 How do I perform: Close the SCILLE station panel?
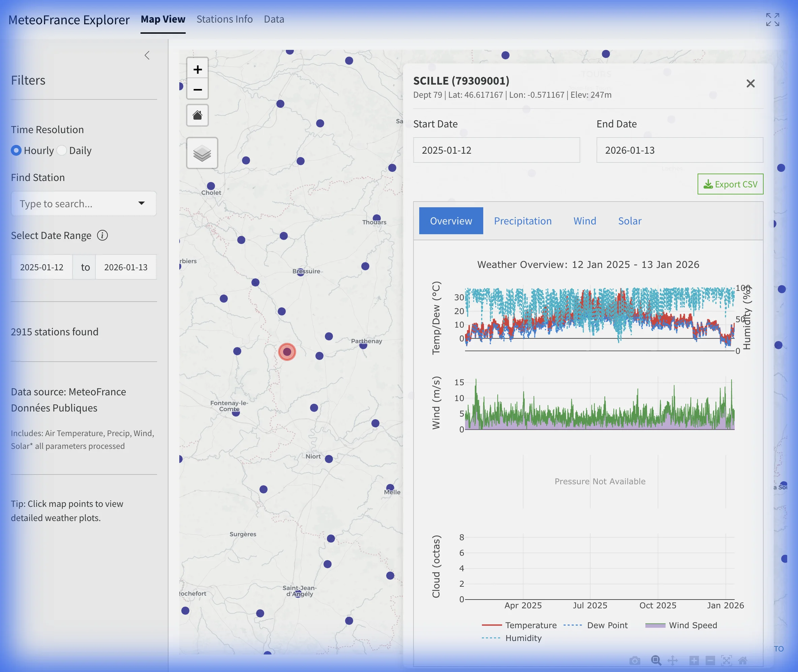(750, 83)
